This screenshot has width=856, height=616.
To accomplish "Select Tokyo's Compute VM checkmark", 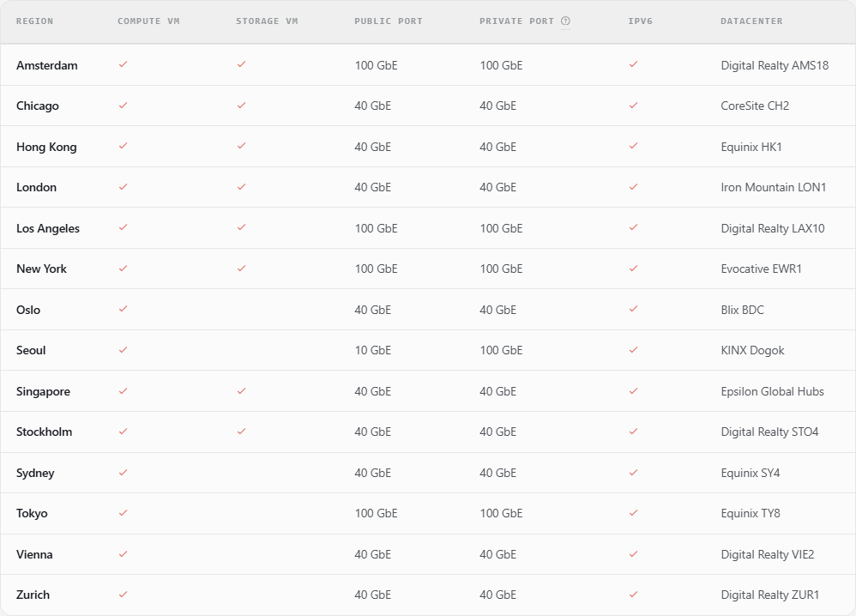I will [x=124, y=513].
